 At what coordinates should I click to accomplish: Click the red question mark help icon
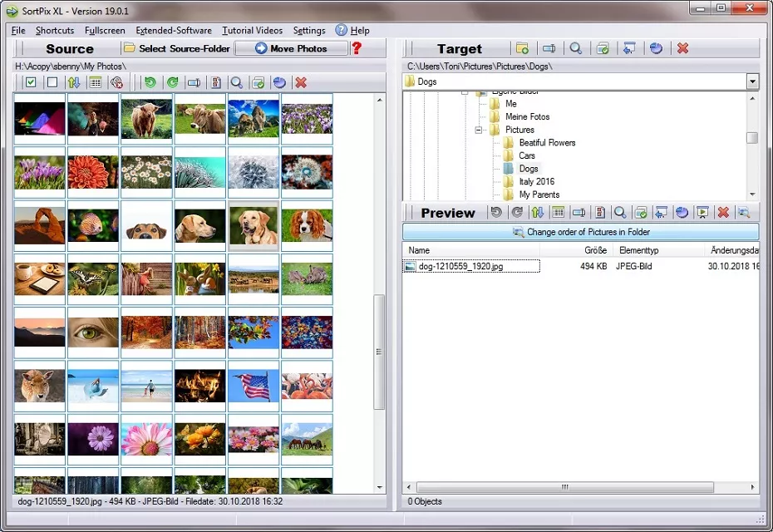tap(357, 48)
